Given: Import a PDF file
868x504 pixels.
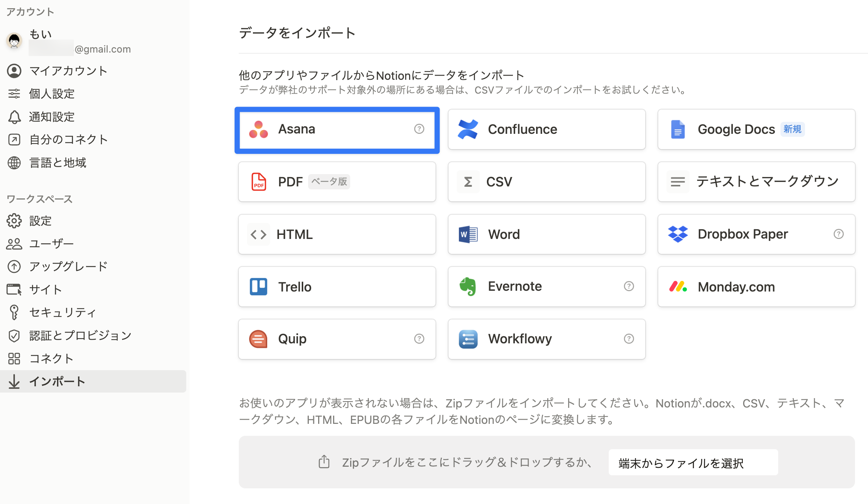Looking at the screenshot, I should (x=337, y=182).
